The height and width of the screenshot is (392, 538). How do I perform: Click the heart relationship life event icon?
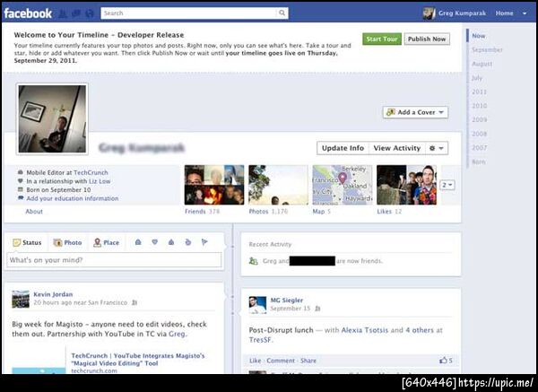pyautogui.click(x=155, y=242)
